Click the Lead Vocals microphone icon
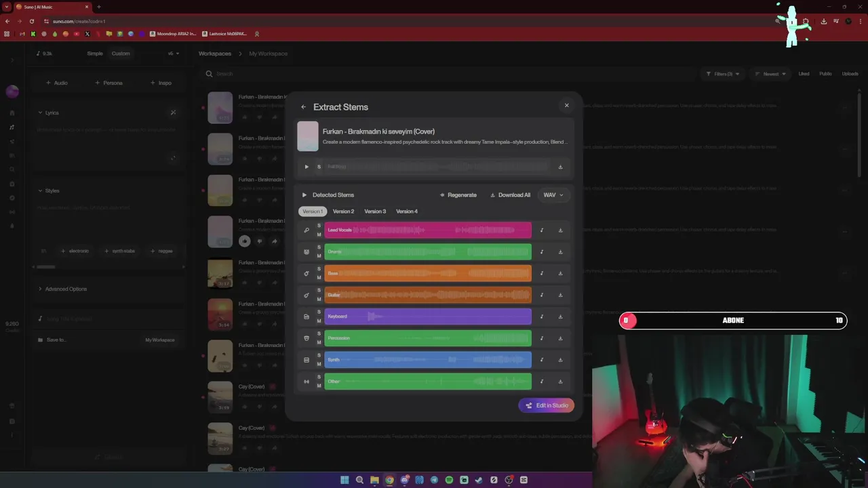This screenshot has height=488, width=868. pos(307,230)
